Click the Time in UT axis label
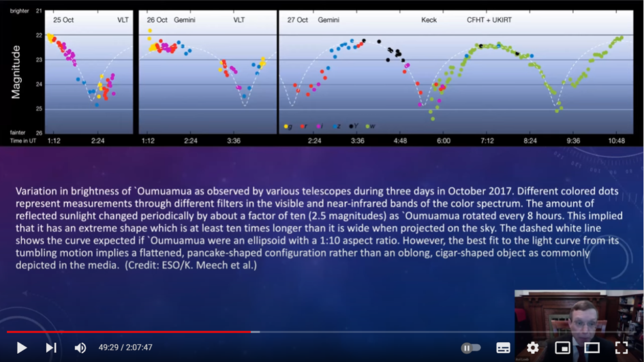 coord(23,140)
